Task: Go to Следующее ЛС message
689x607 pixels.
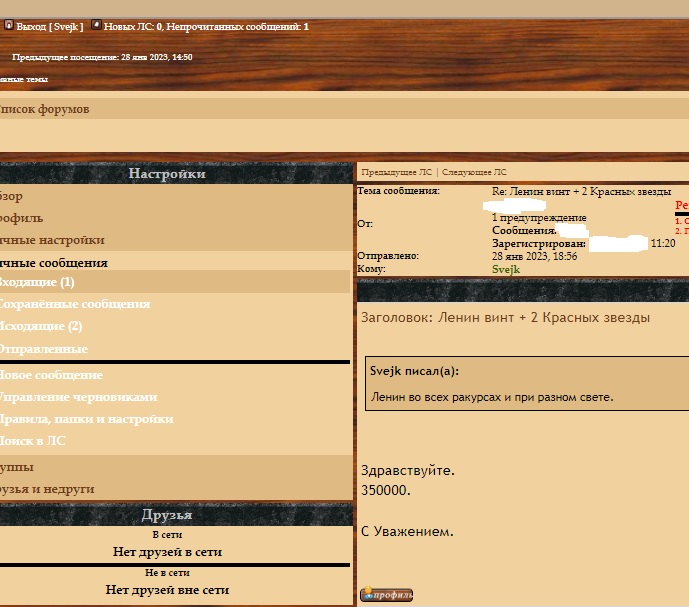Action: [474, 172]
